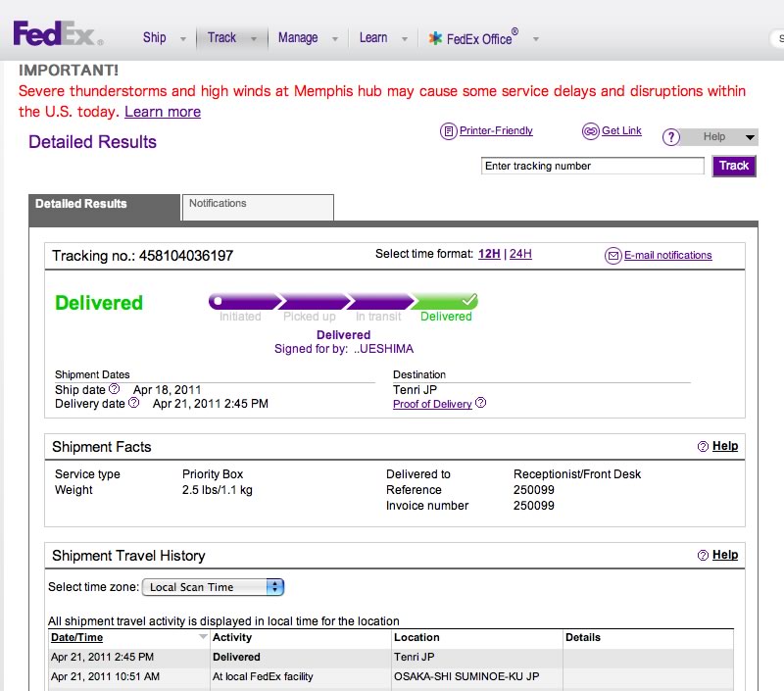The height and width of the screenshot is (691, 784).
Task: Click the Initiated progress segment
Action: point(243,302)
